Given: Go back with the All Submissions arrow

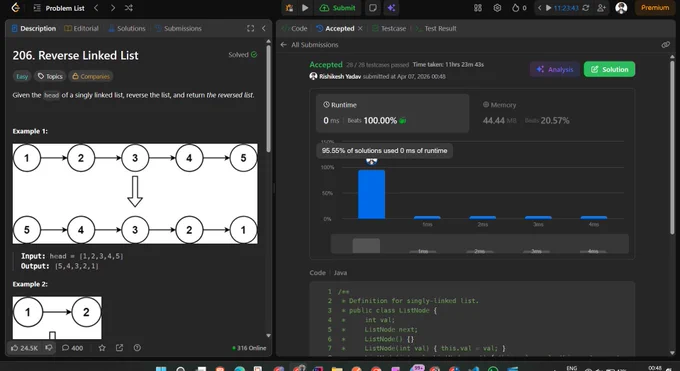Looking at the screenshot, I should pyautogui.click(x=284, y=45).
